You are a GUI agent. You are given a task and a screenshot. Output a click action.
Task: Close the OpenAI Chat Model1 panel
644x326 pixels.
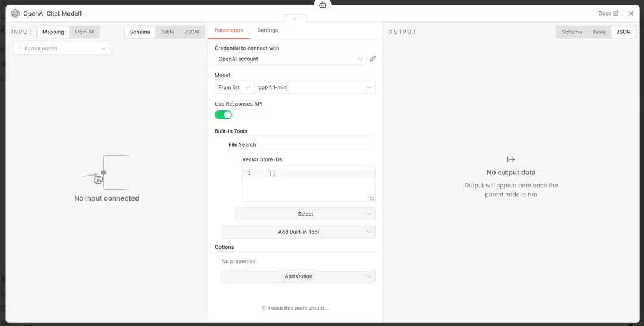pyautogui.click(x=631, y=14)
